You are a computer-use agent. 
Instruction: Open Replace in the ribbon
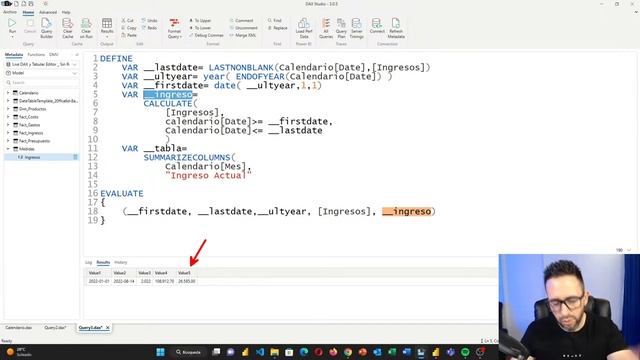tap(278, 28)
